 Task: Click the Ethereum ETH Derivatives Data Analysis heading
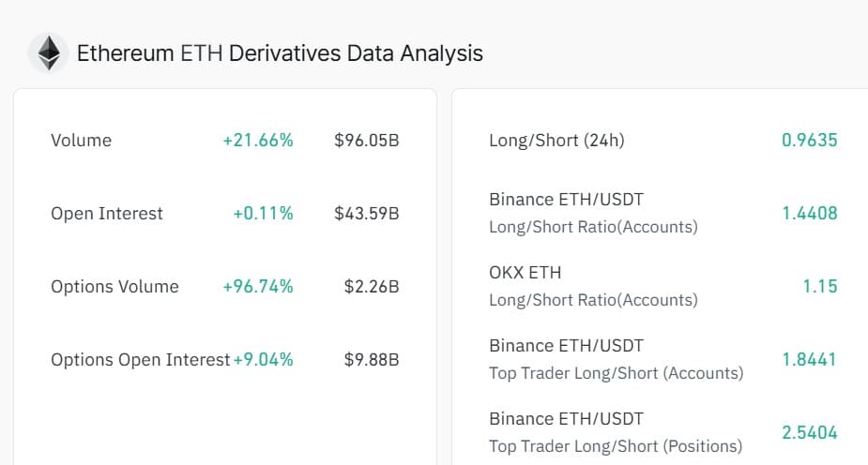pyautogui.click(x=280, y=53)
